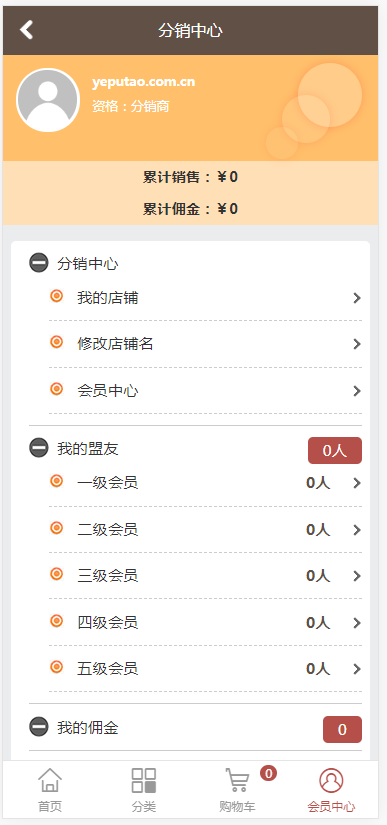Click the 累计佣金 total text
Image resolution: width=387 pixels, height=825 pixels.
(x=190, y=209)
